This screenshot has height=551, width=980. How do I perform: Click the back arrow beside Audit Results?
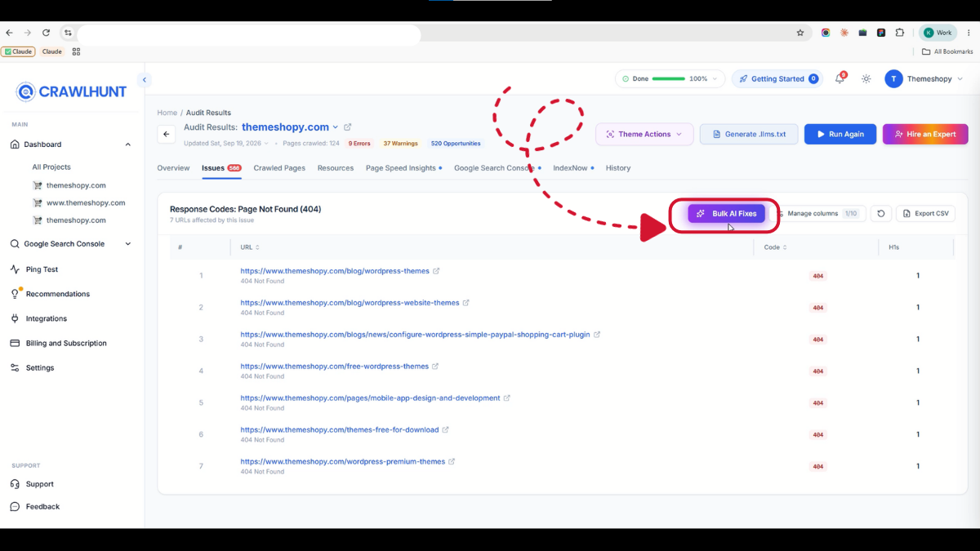pos(167,134)
